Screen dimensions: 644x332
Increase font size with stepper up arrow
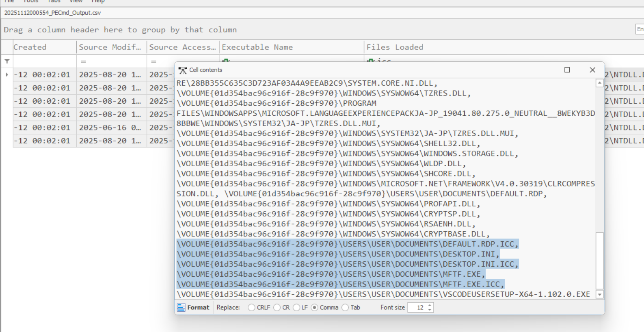(x=430, y=305)
